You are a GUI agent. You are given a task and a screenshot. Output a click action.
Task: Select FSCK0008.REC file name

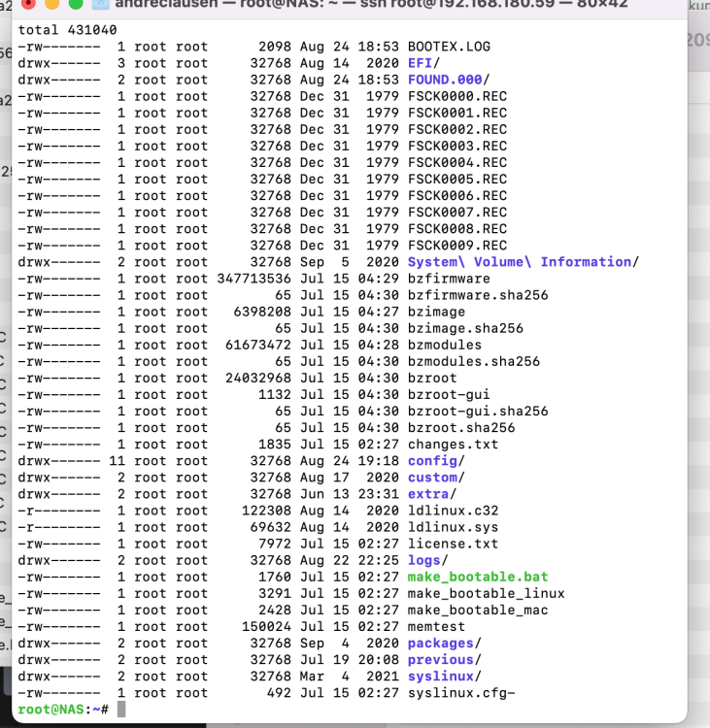pyautogui.click(x=457, y=229)
